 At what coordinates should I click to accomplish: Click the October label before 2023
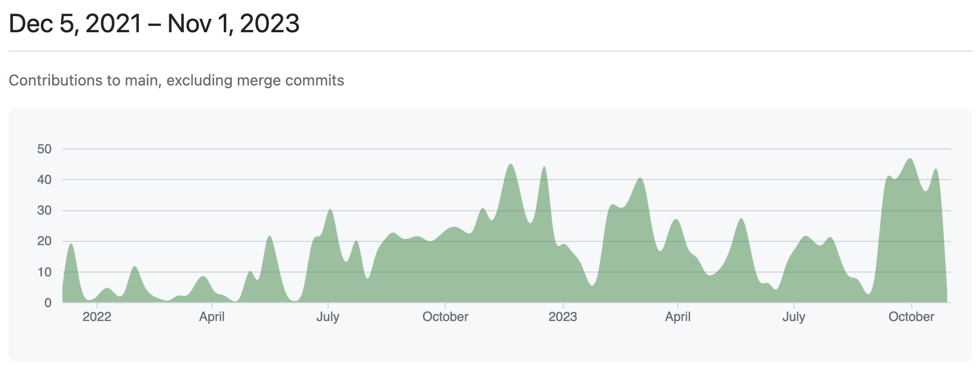click(x=445, y=317)
